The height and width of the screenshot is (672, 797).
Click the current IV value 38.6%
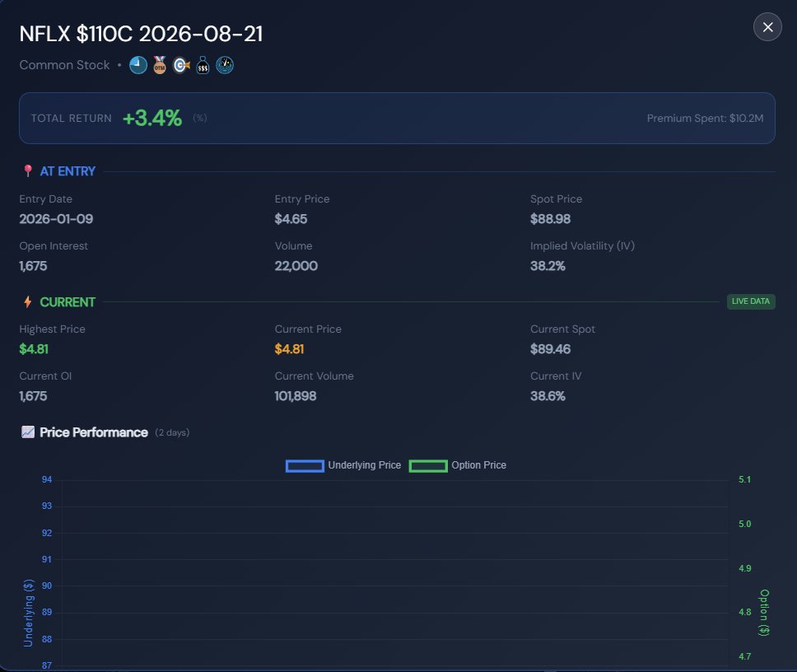(548, 396)
